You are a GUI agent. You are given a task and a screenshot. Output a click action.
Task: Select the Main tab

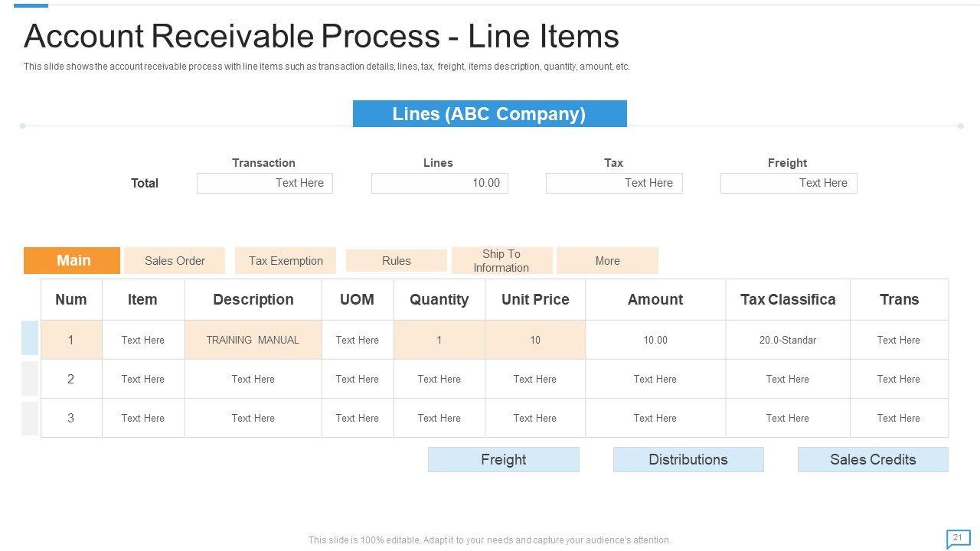point(72,260)
